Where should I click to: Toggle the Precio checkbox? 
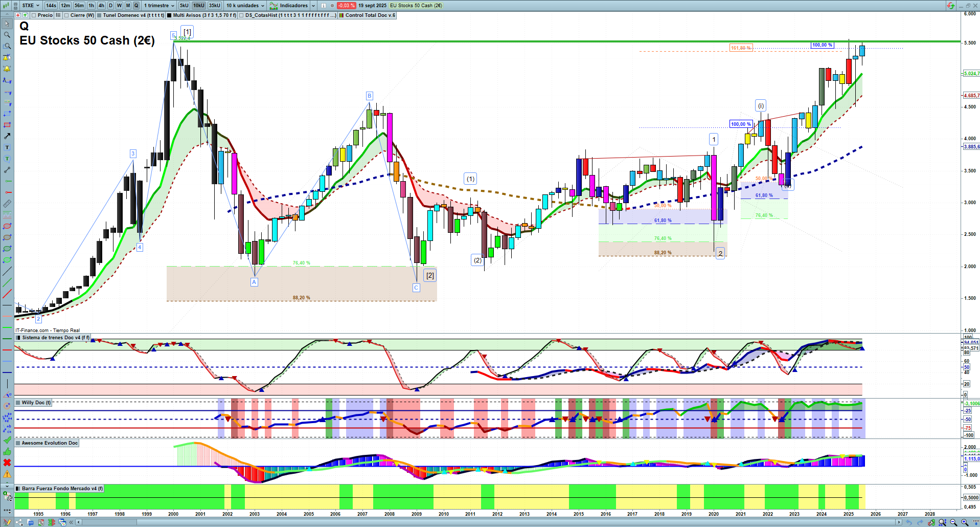pos(34,15)
